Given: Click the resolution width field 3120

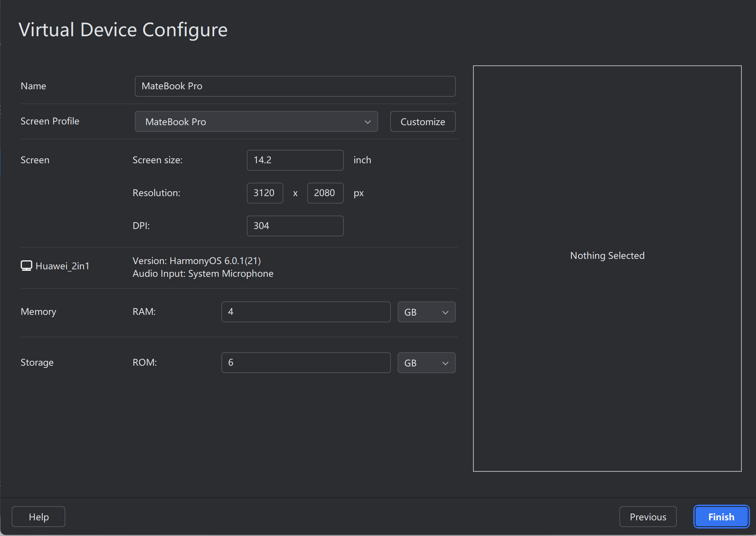Looking at the screenshot, I should pos(265,193).
